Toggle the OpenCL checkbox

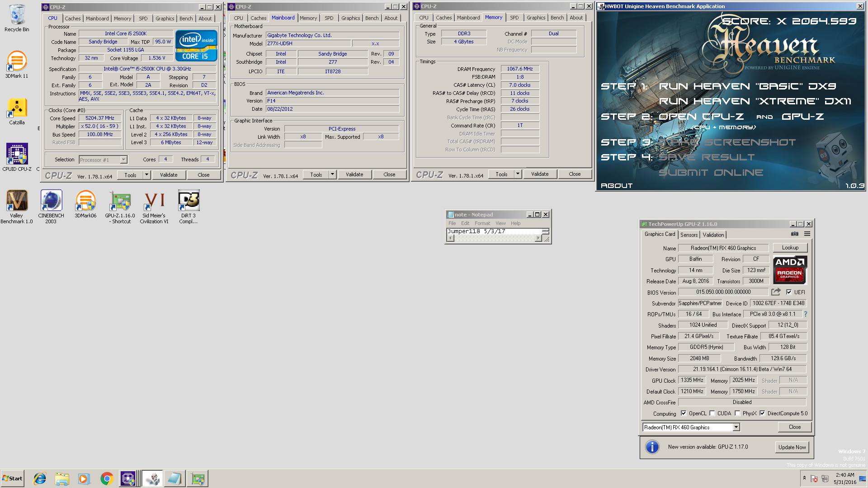point(683,413)
